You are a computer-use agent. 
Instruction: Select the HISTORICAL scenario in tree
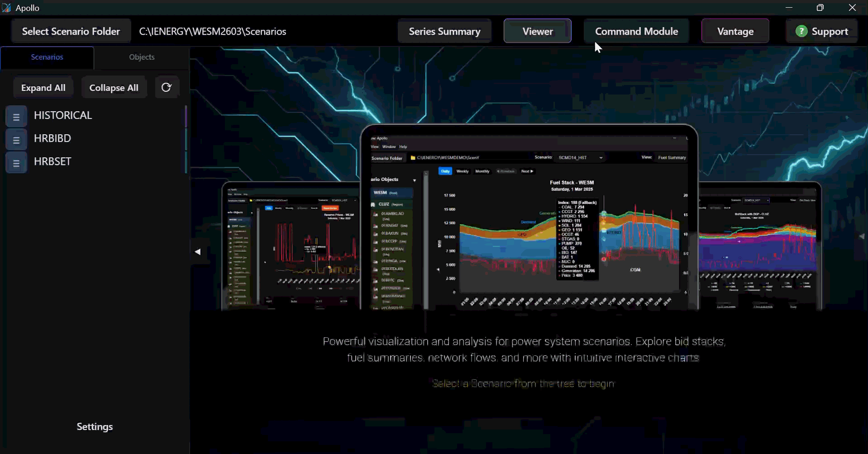(x=63, y=115)
